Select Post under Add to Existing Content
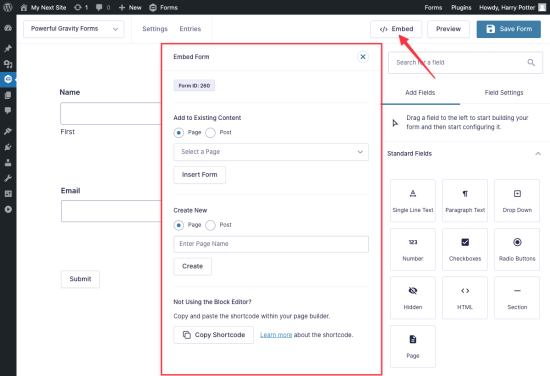 (x=210, y=133)
